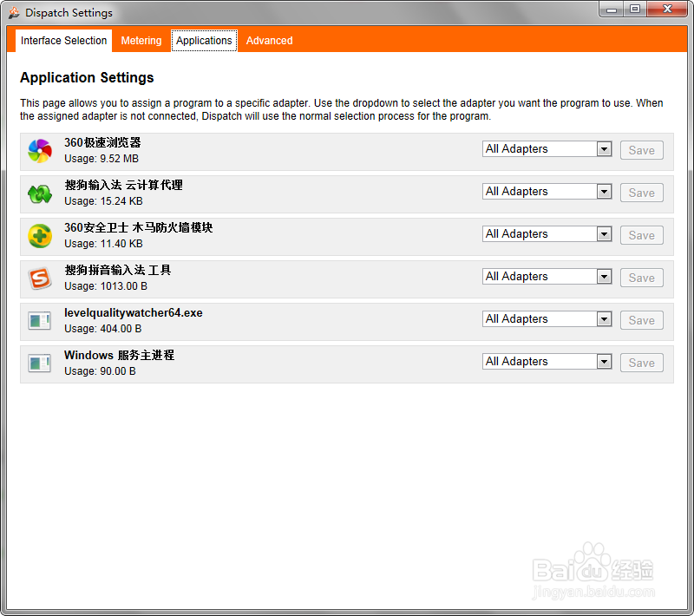The image size is (694, 616).
Task: Save adapter setting for 360极速浏览器
Action: (641, 150)
